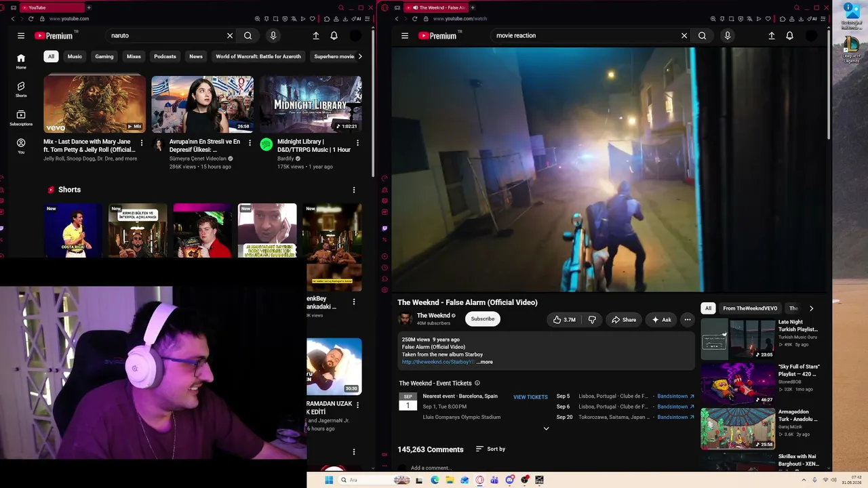Viewport: 868px width, 488px height.
Task: Click the VIEW TICKETS link for Barcelona
Action: (x=530, y=397)
